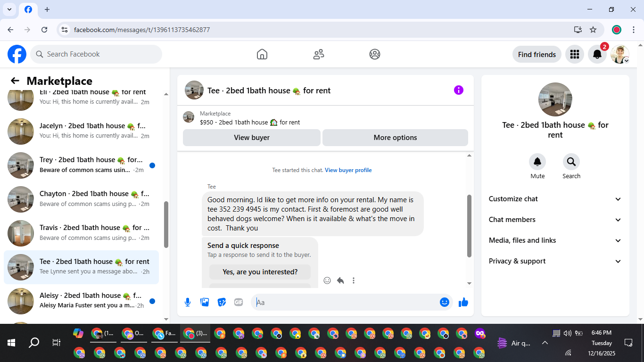Open the Chrome tab search dropdown
Screen dimensions: 644x362
click(x=9, y=9)
